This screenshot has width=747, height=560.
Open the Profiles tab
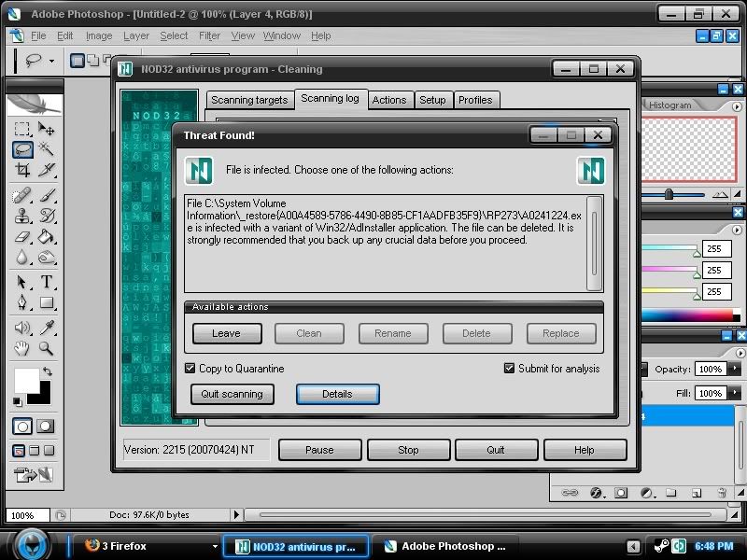(x=475, y=100)
